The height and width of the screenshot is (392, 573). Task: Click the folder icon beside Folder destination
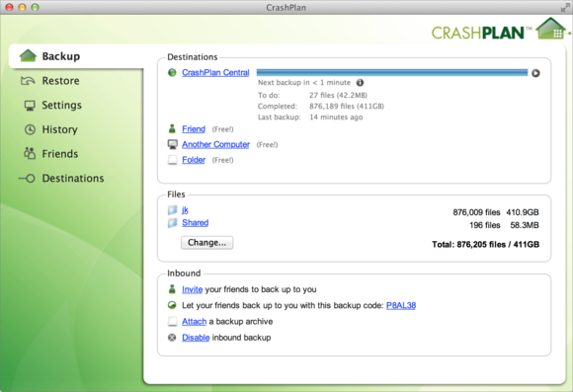coord(173,160)
